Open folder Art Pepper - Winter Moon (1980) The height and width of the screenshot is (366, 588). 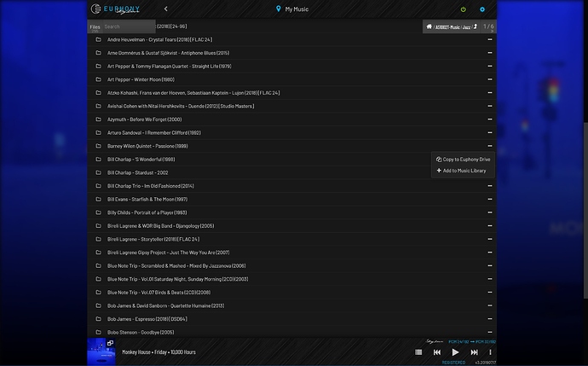point(141,79)
